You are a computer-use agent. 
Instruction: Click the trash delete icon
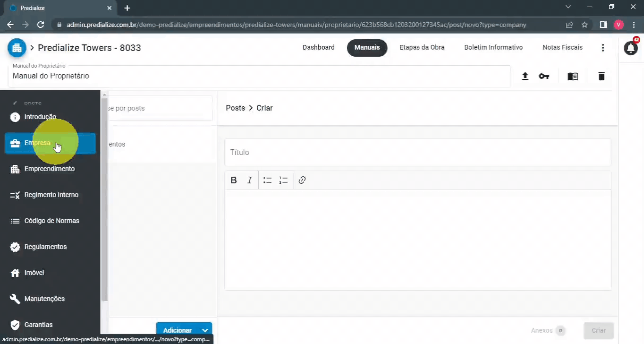click(601, 76)
